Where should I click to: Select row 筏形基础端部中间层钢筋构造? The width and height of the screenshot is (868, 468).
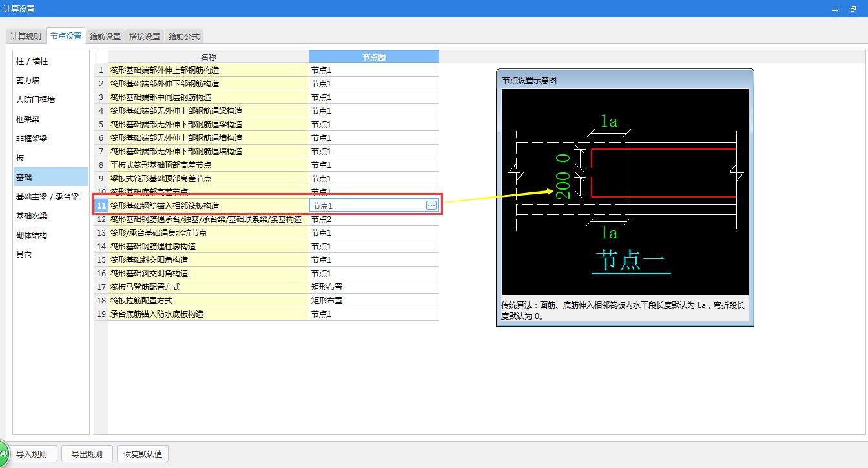[x=208, y=97]
